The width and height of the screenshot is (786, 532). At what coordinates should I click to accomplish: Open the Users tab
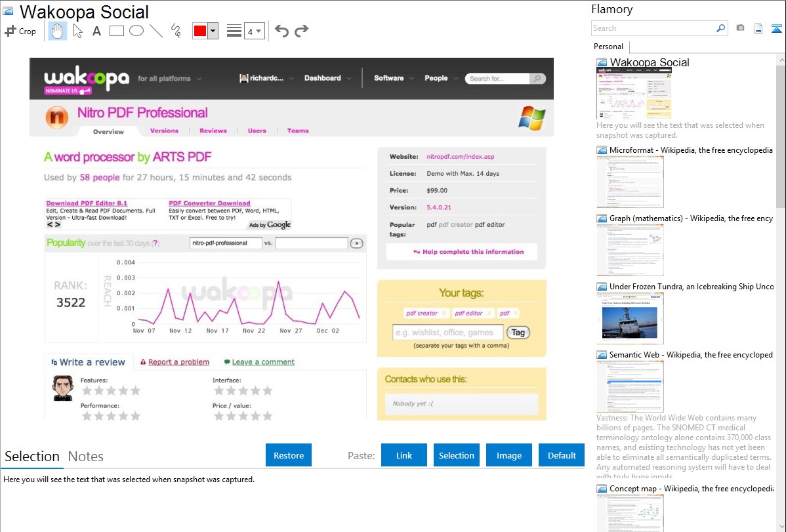pos(257,131)
